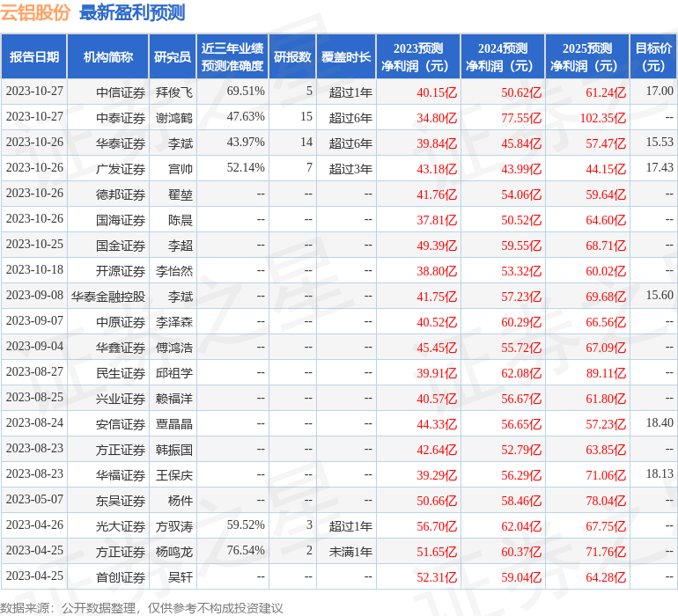This screenshot has width=678, height=616.
Task: Click accuracy value 59.52%
Action: point(246,524)
